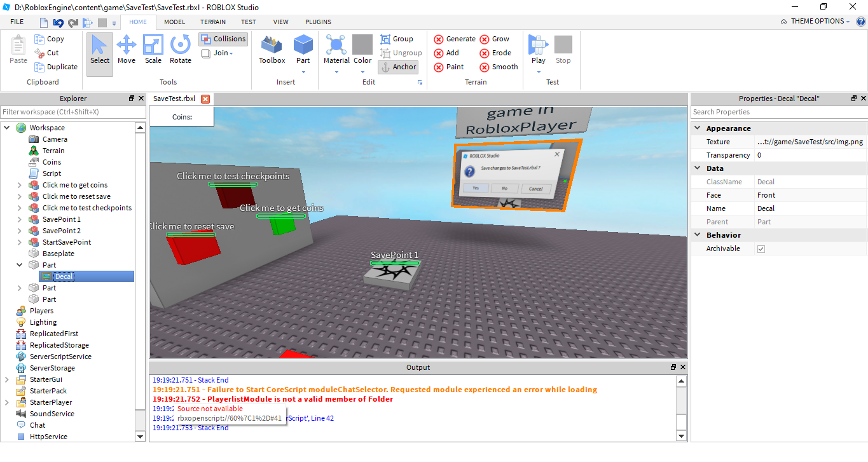Toggle the Join checkbox
Viewport: 868px width, 462px height.
click(206, 53)
